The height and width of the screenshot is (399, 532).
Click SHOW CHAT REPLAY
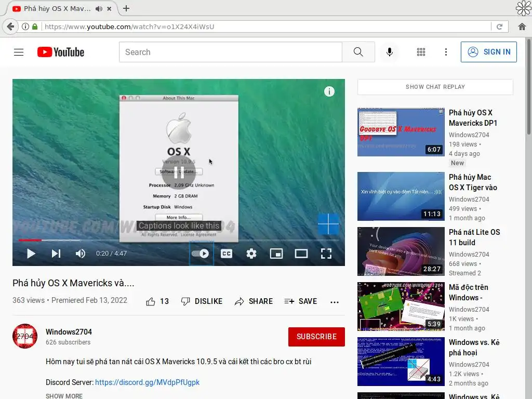[435, 87]
